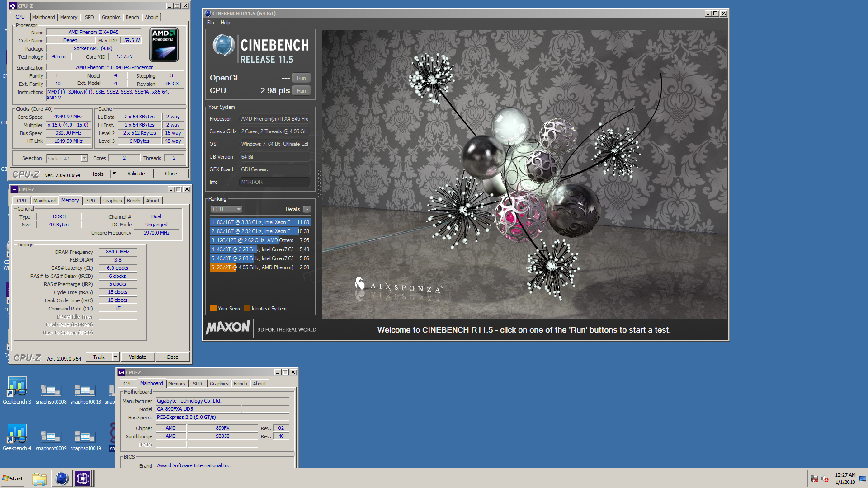Image resolution: width=868 pixels, height=488 pixels.
Task: Open Geekbench 3 desktop shortcut
Action: tap(17, 390)
